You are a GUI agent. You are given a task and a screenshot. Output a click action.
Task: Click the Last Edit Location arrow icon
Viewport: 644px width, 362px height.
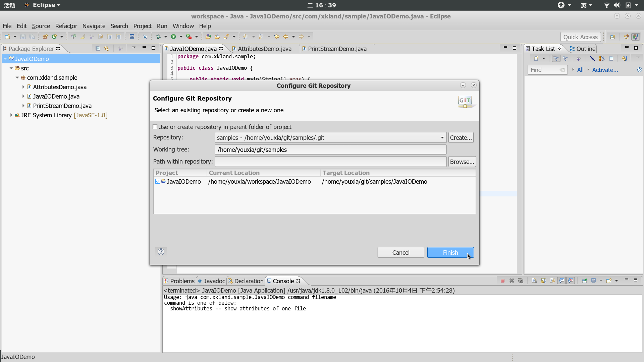click(x=277, y=37)
